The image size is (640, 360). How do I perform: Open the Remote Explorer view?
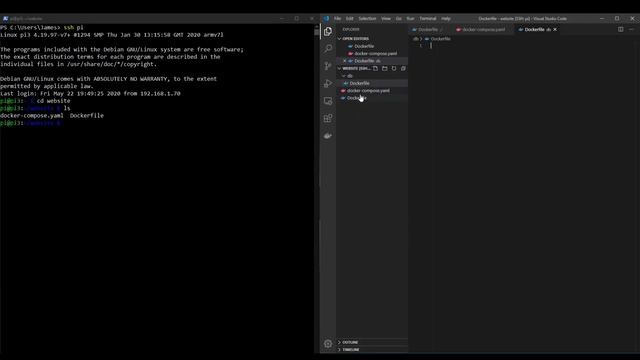coord(328,101)
